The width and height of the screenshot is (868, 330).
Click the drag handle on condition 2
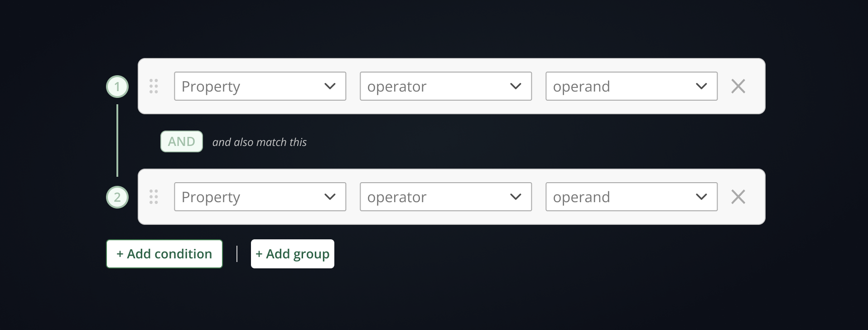point(154,197)
